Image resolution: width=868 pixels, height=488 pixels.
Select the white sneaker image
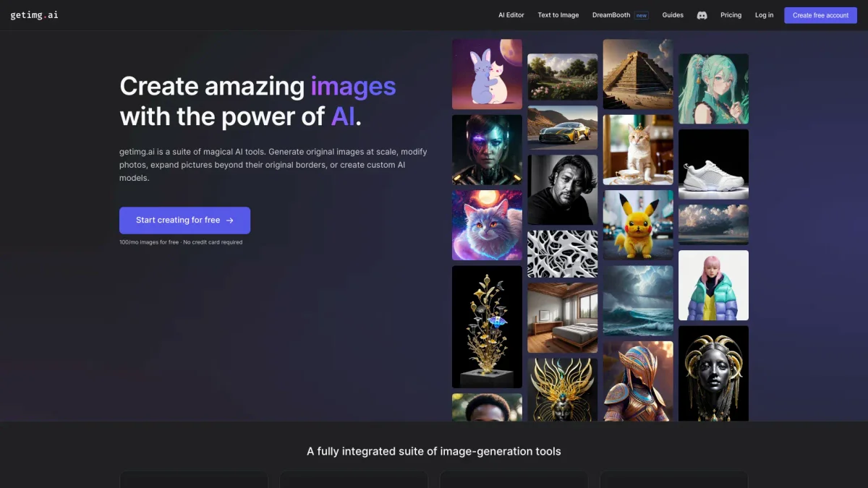pos(713,164)
